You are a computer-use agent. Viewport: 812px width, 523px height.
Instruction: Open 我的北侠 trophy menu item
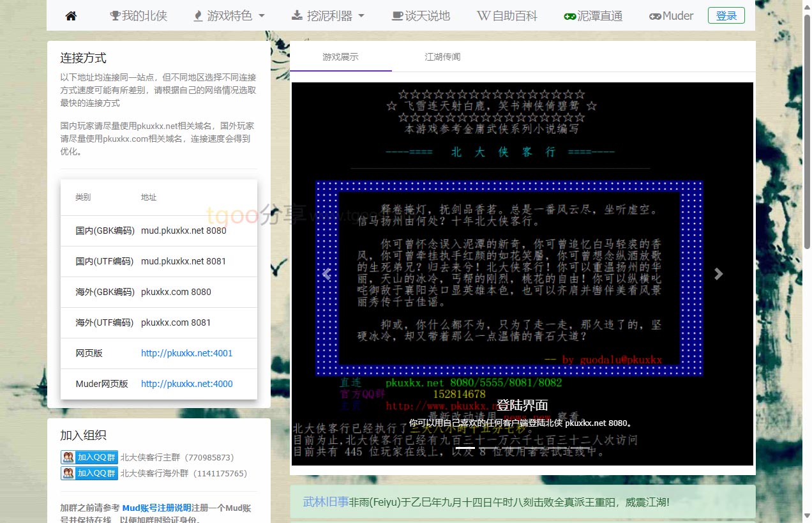[x=139, y=16]
